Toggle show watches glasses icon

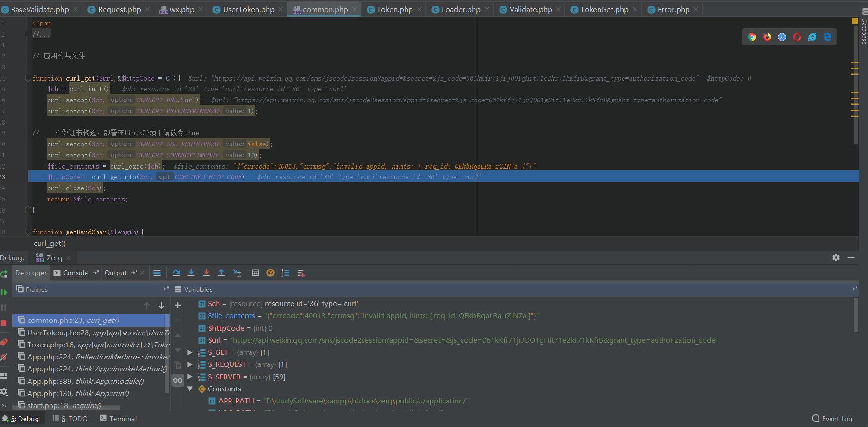[x=178, y=381]
